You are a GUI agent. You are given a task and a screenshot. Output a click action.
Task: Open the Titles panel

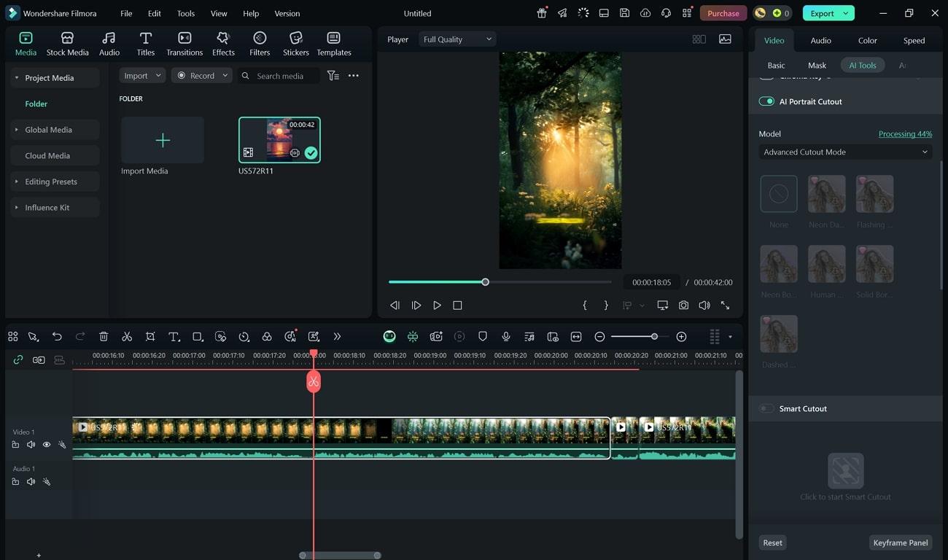click(x=146, y=44)
